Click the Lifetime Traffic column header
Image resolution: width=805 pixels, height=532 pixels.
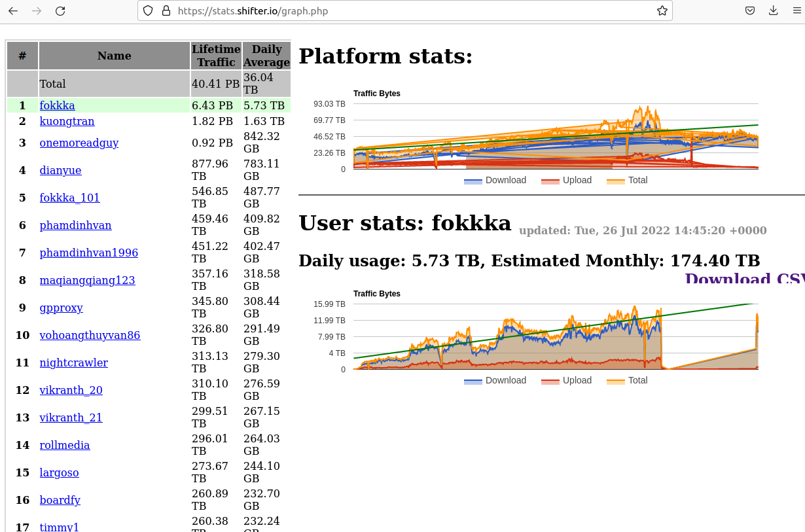coord(216,56)
